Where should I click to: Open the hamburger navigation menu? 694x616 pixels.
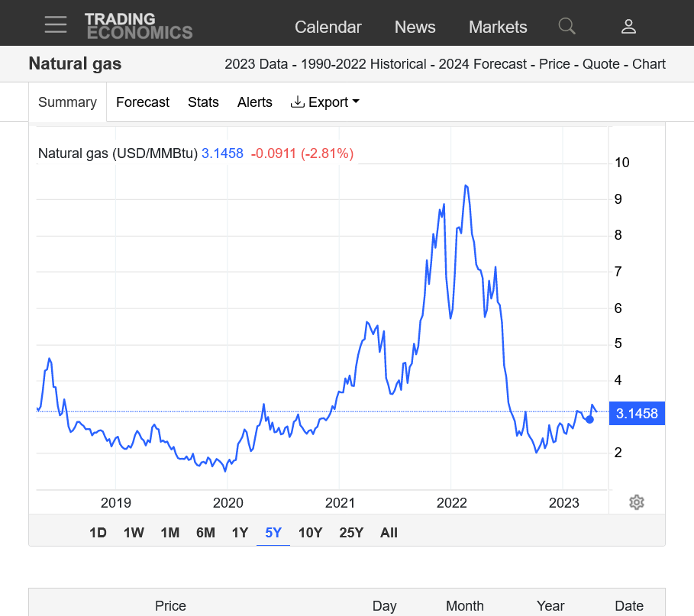[x=56, y=25]
